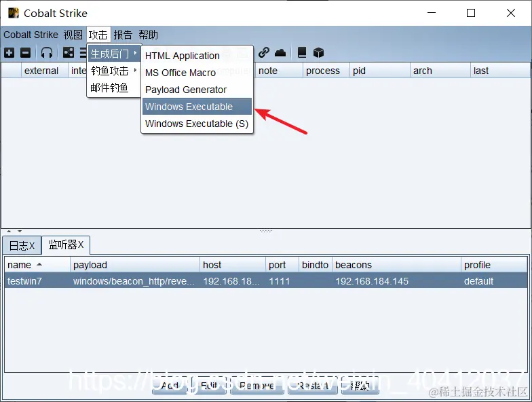Choose the 邮件钓鱼 menu entry
The image size is (532, 402).
(x=114, y=88)
